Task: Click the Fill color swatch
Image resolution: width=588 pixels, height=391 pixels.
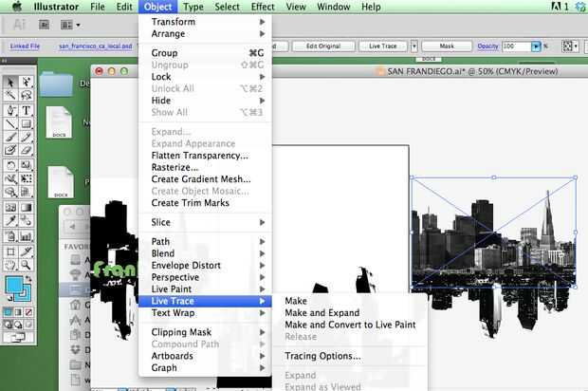Action: coord(13,285)
